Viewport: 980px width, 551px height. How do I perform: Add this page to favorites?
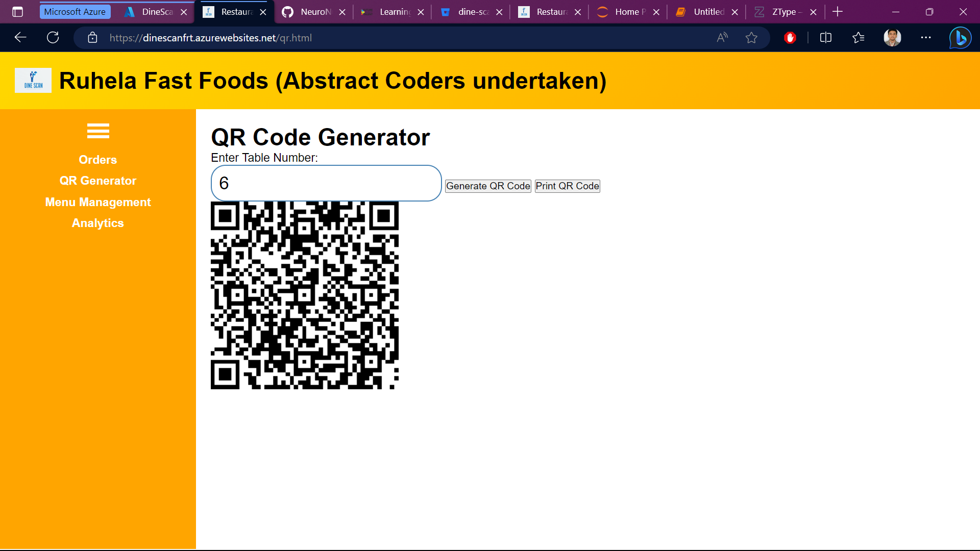pyautogui.click(x=751, y=37)
